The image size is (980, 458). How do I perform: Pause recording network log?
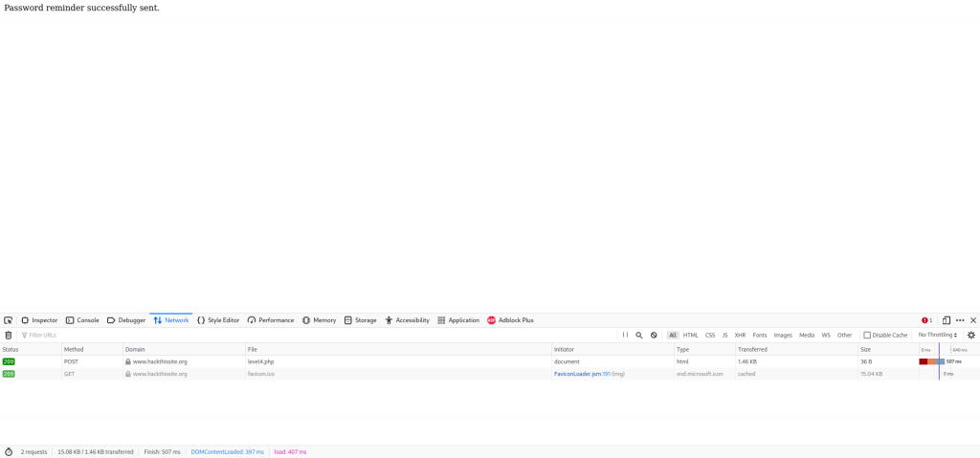[x=625, y=336]
